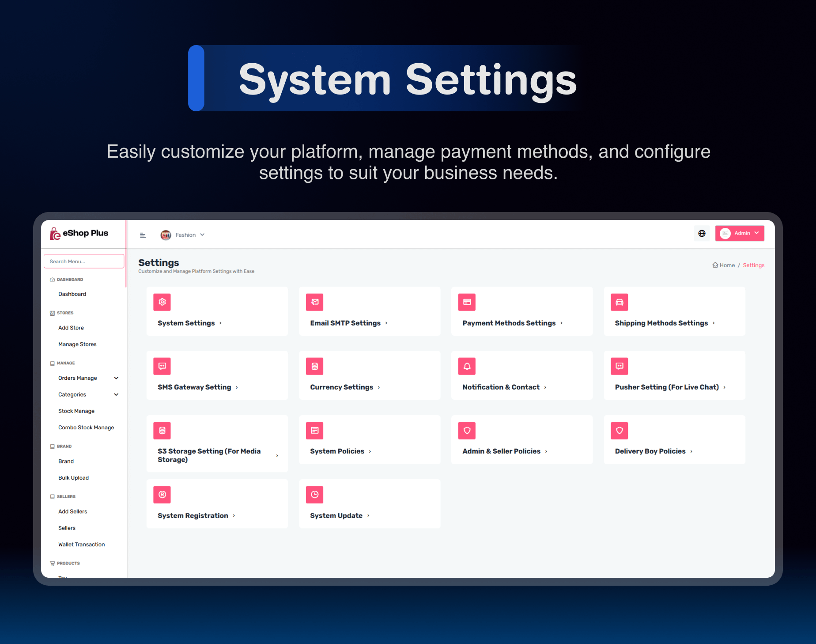Open the language globe icon
Image resolution: width=816 pixels, height=644 pixels.
click(702, 233)
